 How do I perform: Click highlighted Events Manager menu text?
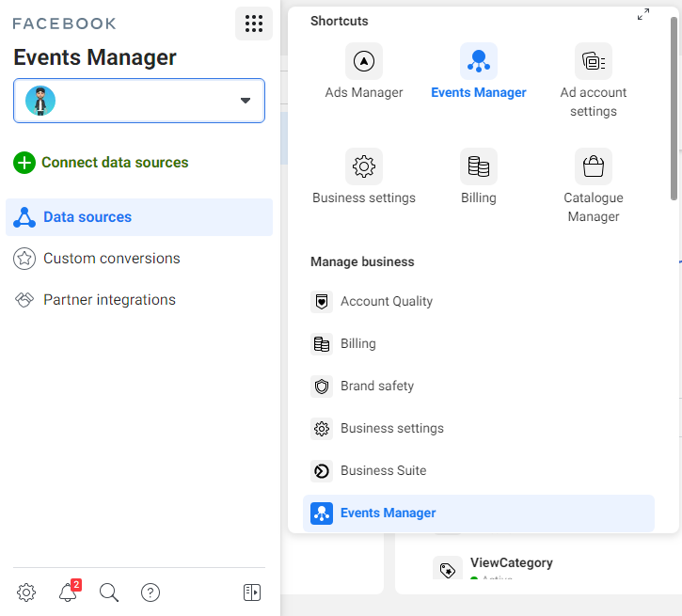[x=388, y=513]
